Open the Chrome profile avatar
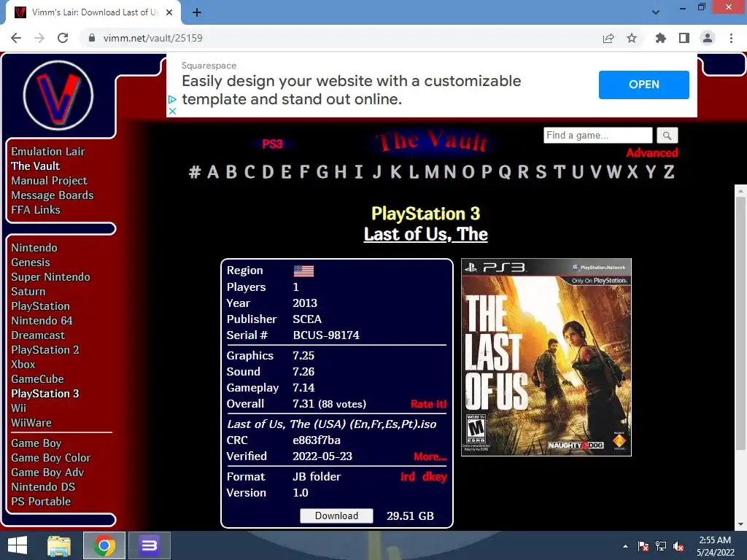The image size is (747, 560). [x=708, y=38]
